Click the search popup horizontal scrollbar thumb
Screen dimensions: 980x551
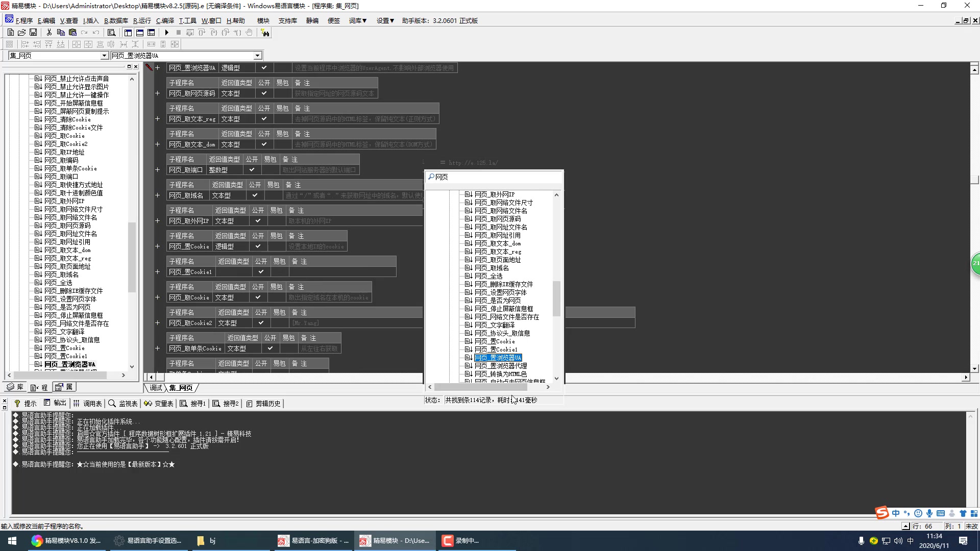480,387
